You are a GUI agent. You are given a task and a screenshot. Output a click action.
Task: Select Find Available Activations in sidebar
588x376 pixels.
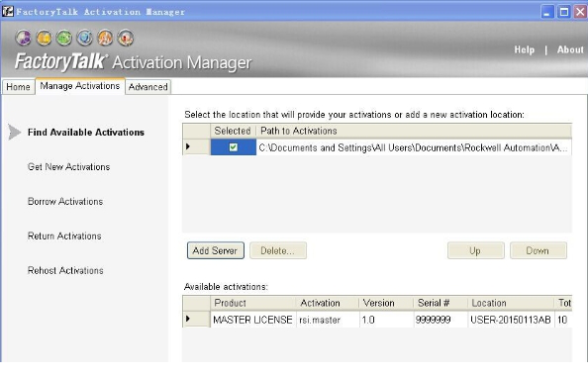86,133
